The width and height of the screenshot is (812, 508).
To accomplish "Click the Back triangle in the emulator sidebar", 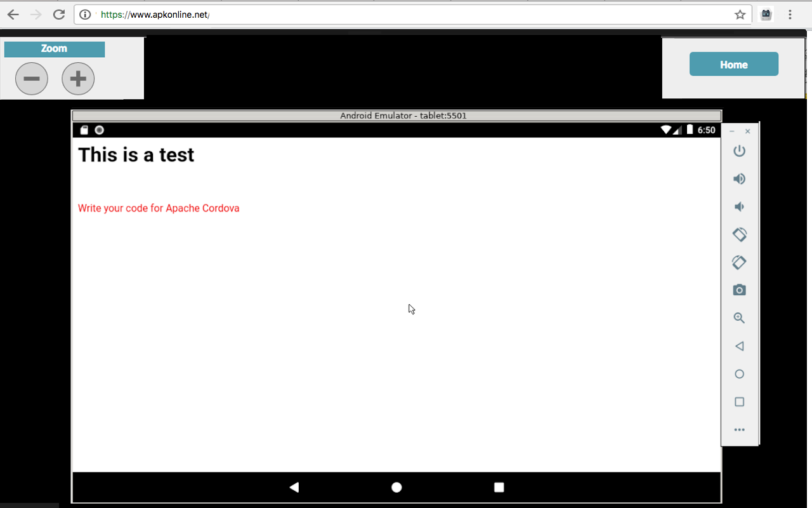I will 739,346.
